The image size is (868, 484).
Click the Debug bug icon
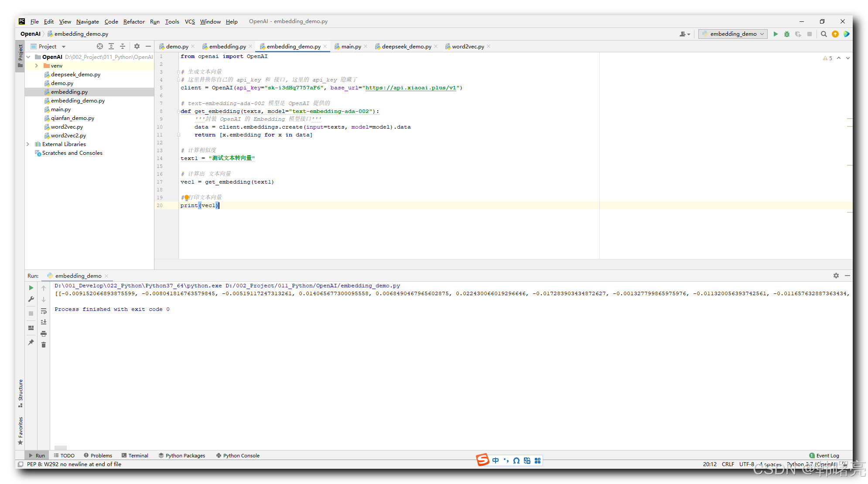point(787,34)
